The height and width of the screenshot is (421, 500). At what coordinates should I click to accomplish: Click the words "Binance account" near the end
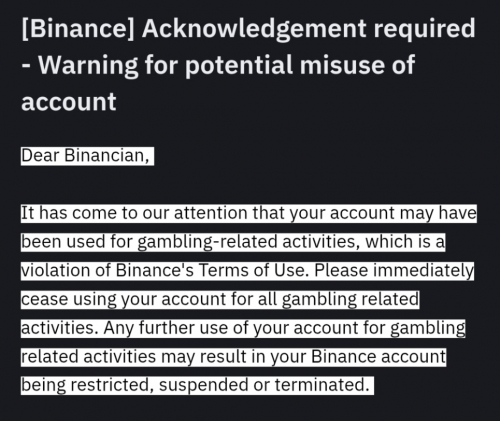[x=378, y=356]
